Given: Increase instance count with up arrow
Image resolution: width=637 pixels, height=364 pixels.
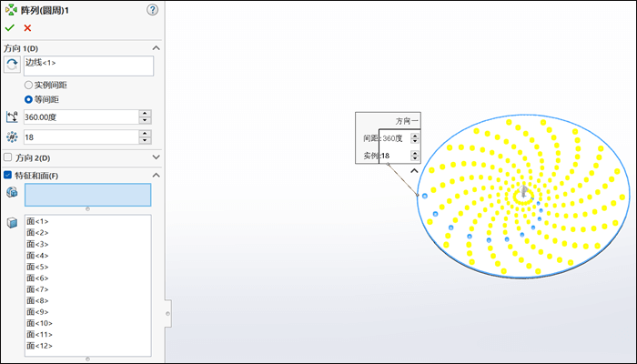Looking at the screenshot, I should tap(145, 134).
